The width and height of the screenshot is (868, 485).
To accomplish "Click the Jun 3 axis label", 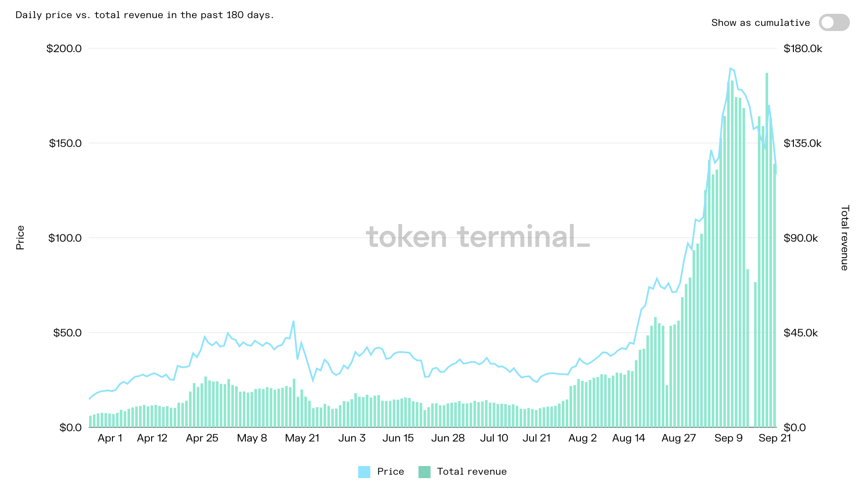I will tap(352, 438).
